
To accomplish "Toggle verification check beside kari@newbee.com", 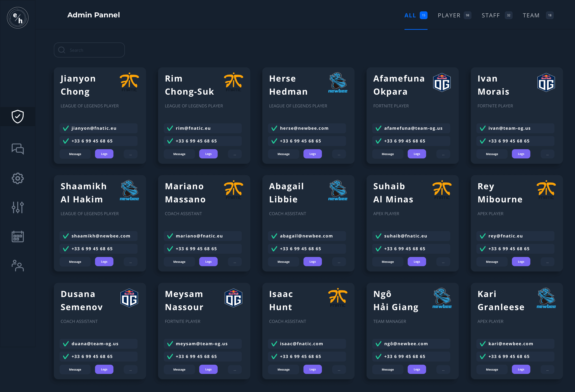I will tap(482, 343).
